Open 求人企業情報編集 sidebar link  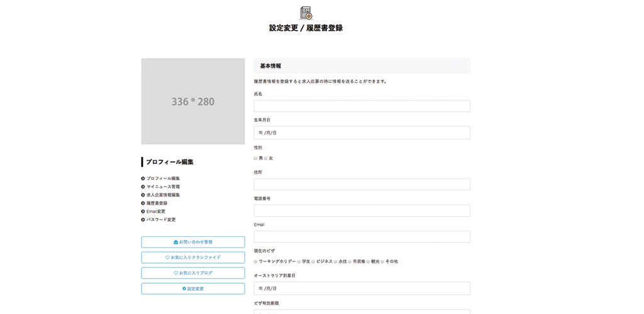coord(163,195)
